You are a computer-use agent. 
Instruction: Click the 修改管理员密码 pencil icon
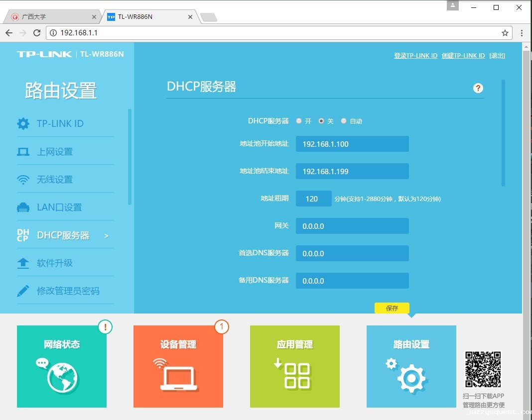click(x=23, y=291)
